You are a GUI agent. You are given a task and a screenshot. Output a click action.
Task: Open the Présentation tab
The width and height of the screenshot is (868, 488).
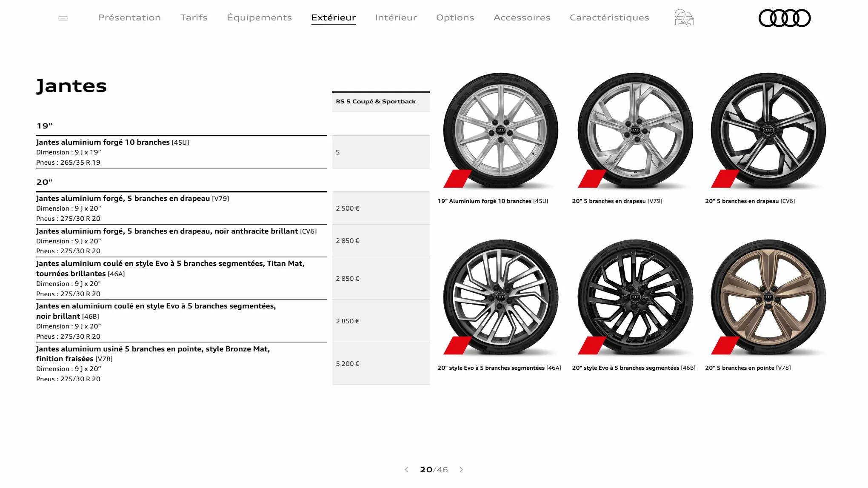(129, 17)
